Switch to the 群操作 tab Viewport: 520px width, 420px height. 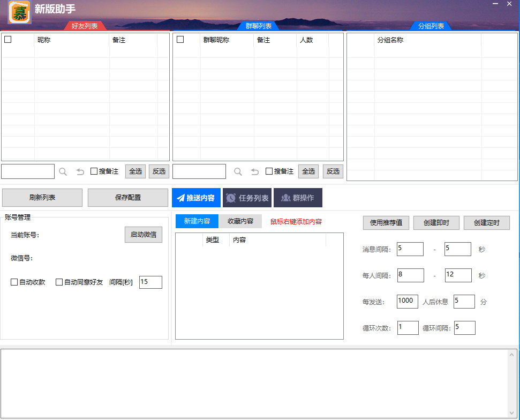[x=298, y=198]
